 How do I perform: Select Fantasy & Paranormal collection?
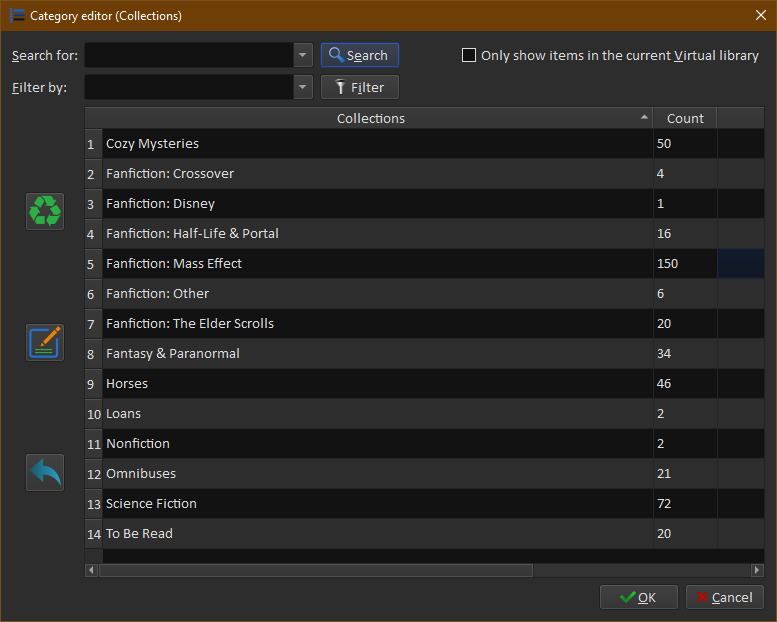point(378,353)
